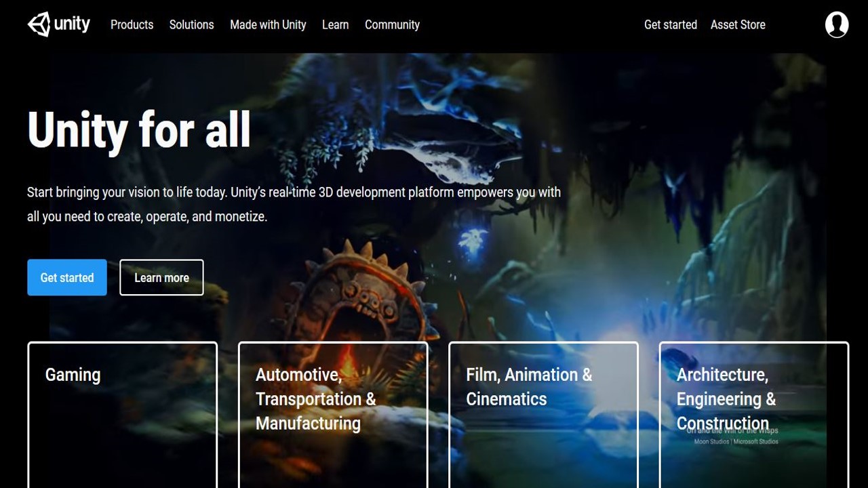Open the Community menu
The width and height of the screenshot is (868, 488).
pos(392,24)
